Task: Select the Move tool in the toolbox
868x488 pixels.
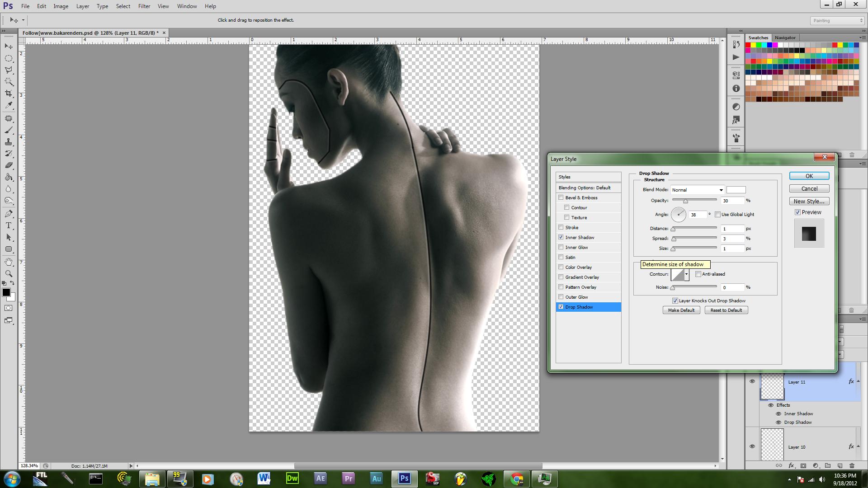Action: (x=9, y=47)
